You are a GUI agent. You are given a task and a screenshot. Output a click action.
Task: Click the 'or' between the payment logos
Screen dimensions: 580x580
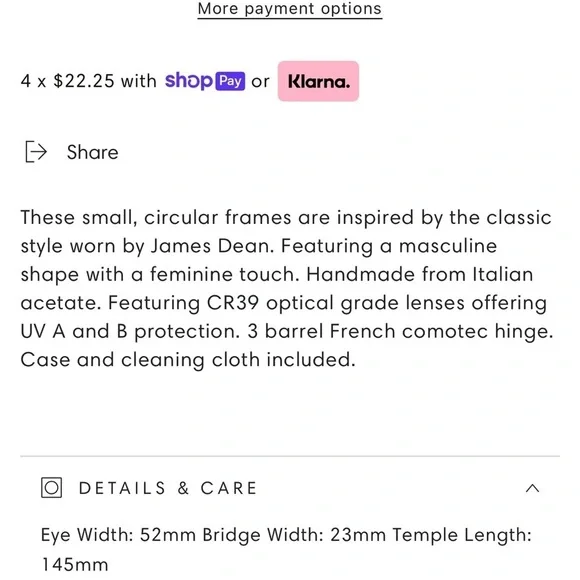pyautogui.click(x=260, y=82)
